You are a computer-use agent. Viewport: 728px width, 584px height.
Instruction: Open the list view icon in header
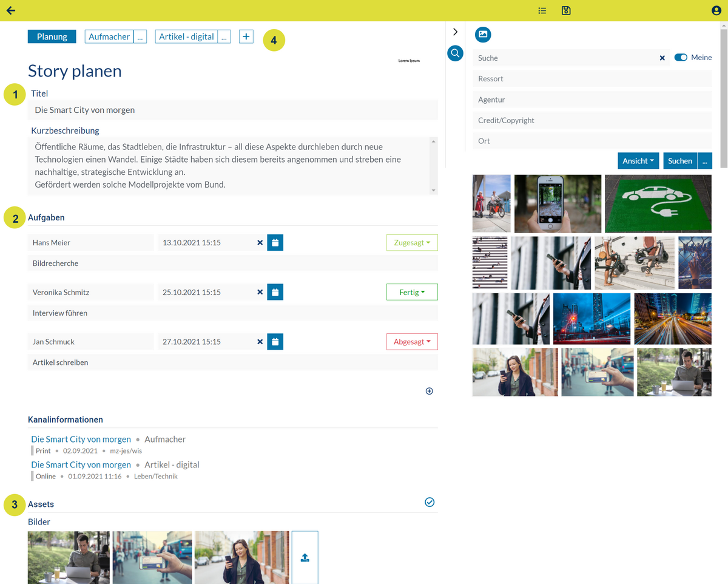(542, 10)
